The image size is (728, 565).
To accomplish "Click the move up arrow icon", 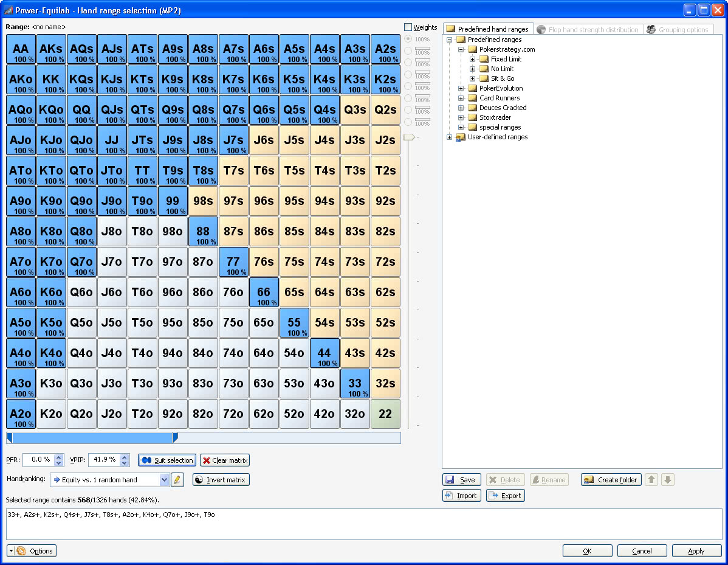I will pyautogui.click(x=651, y=480).
